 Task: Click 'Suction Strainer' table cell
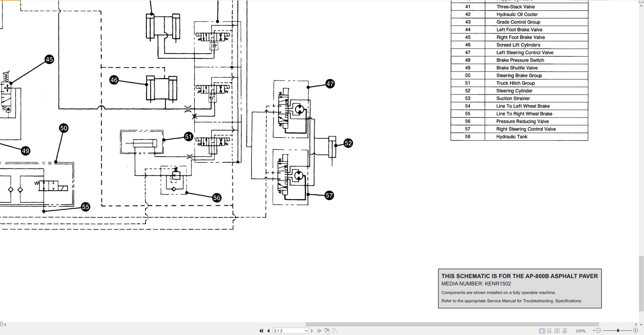[x=537, y=98]
